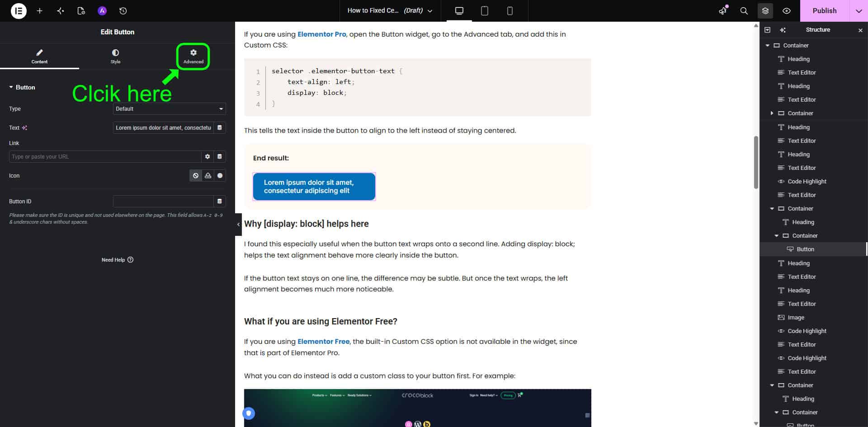
Task: Click the AI sparkle next to Text label
Action: point(24,128)
